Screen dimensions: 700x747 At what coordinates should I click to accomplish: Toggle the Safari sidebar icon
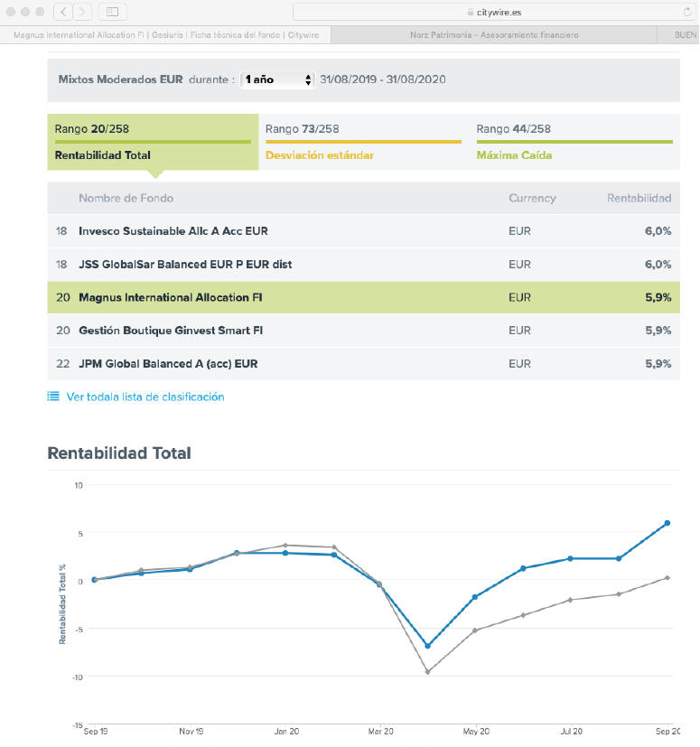click(113, 12)
